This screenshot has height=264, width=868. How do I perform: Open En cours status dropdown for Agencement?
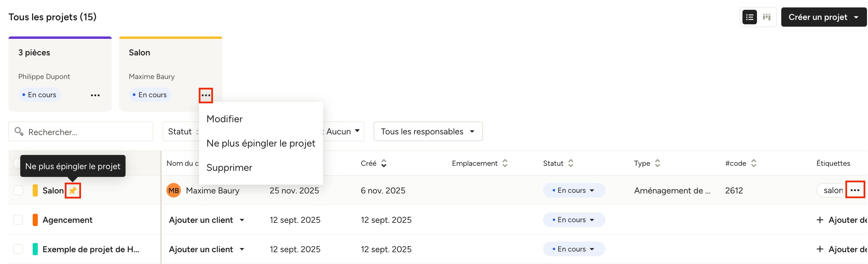point(573,220)
